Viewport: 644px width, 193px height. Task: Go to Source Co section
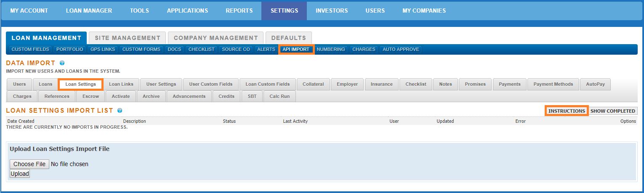[x=236, y=49]
